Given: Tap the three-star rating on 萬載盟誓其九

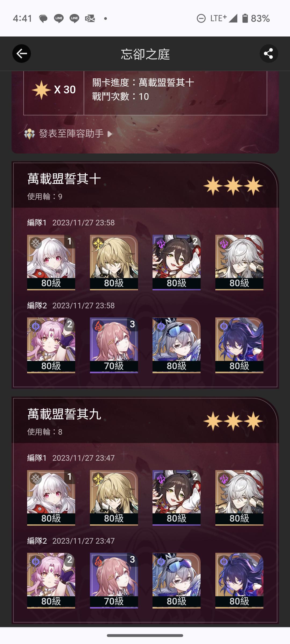Looking at the screenshot, I should click(x=233, y=421).
